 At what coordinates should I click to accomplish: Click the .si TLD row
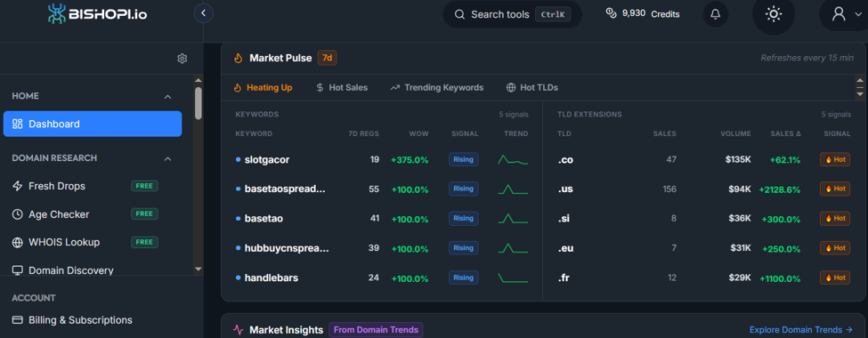point(704,219)
